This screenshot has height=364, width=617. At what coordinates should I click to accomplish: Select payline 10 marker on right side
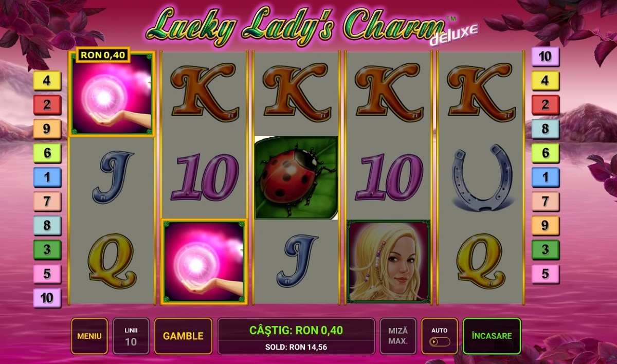(545, 57)
